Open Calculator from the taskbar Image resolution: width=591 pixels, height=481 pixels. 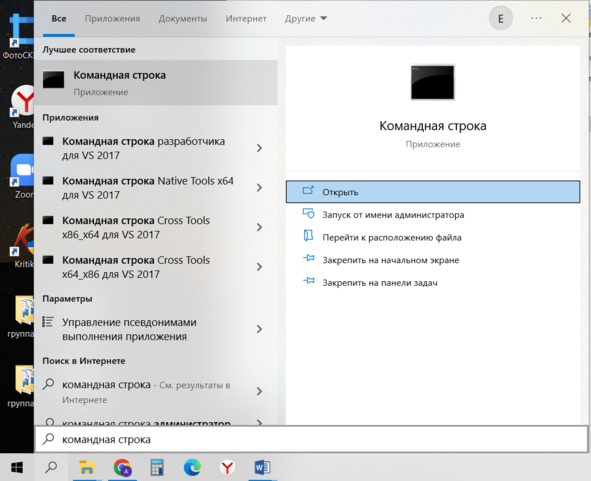(157, 467)
